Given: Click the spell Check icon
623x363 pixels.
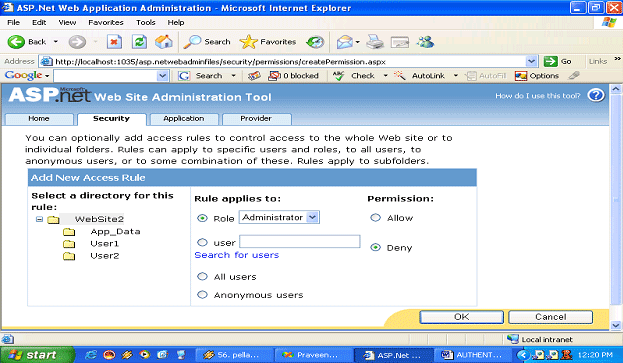Looking at the screenshot, I should (x=339, y=75).
